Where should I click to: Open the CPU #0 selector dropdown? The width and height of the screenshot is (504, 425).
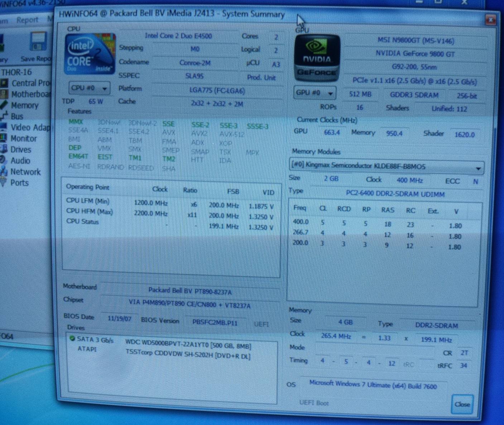tap(89, 88)
